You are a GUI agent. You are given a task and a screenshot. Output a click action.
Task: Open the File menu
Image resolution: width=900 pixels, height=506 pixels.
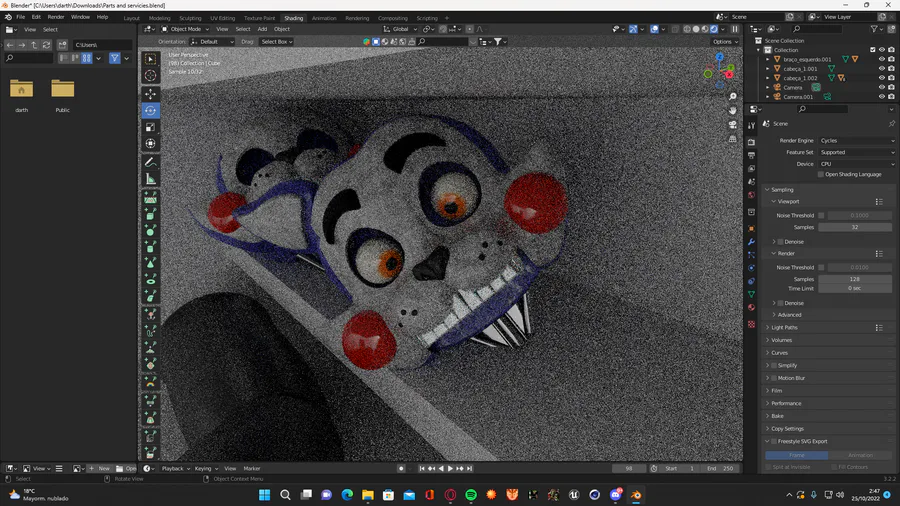21,17
